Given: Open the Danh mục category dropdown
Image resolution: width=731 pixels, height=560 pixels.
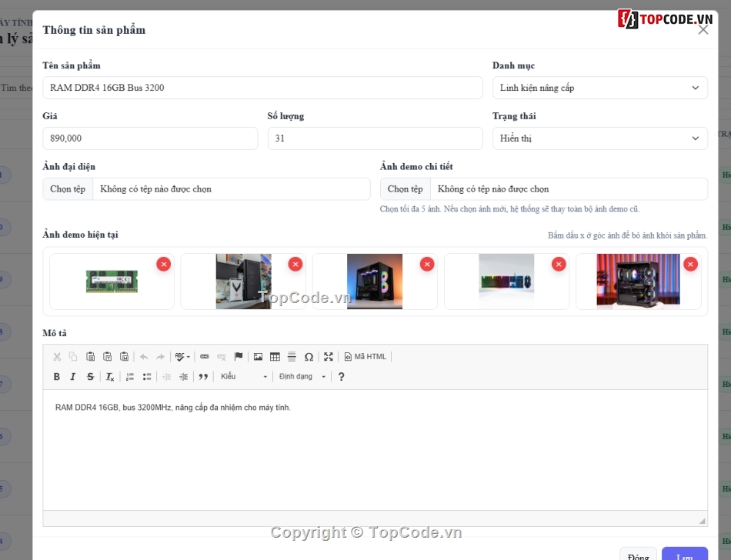Looking at the screenshot, I should tap(600, 88).
